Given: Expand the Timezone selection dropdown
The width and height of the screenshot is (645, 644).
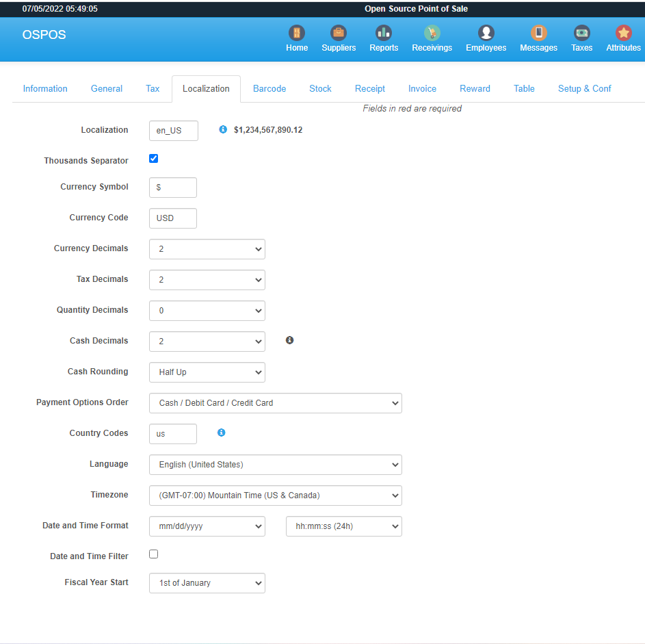Looking at the screenshot, I should point(275,495).
